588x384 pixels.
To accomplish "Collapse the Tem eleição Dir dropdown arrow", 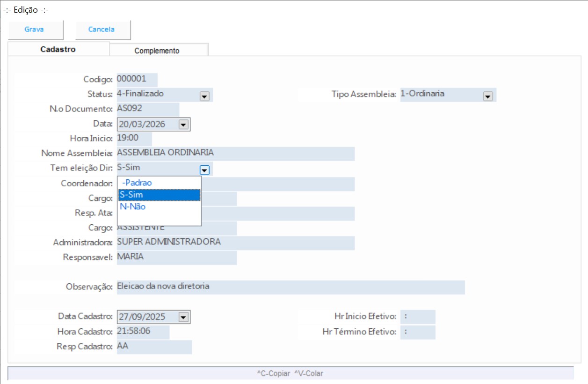I will (204, 170).
